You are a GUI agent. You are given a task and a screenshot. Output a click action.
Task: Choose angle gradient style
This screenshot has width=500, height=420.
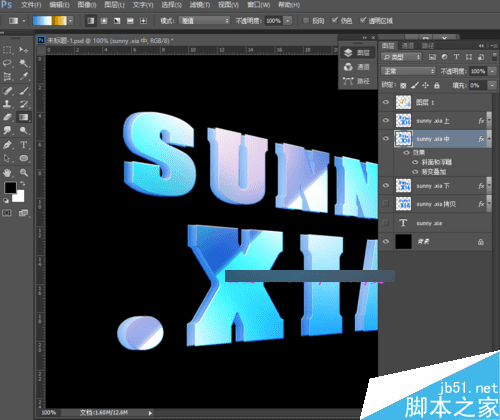[x=117, y=21]
